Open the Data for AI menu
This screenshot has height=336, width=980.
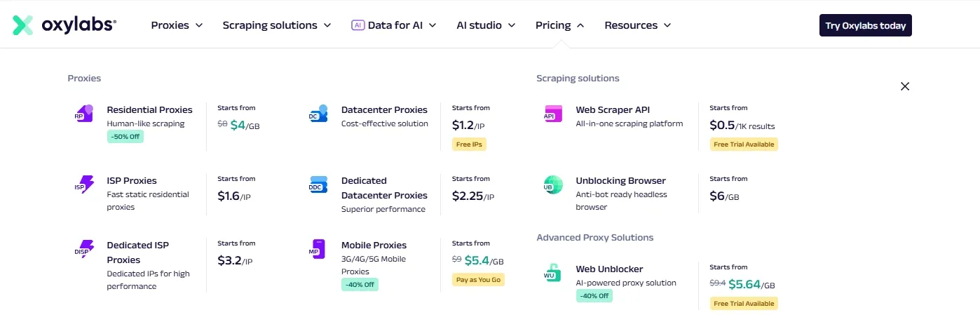[x=394, y=25]
